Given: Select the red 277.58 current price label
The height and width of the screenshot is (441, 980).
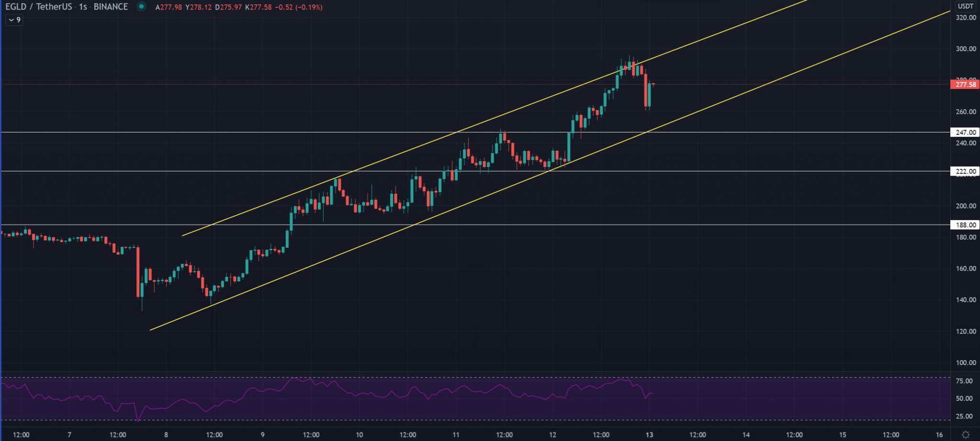Looking at the screenshot, I should pos(965,85).
